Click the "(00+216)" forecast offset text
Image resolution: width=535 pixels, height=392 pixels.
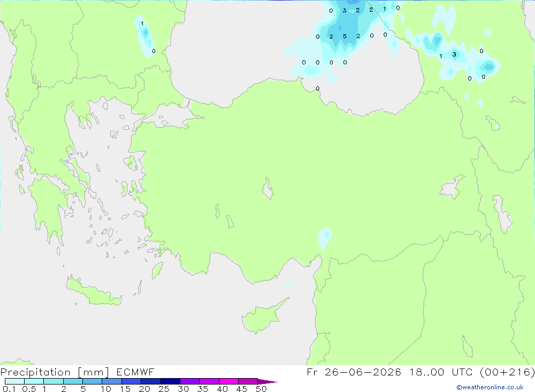[x=507, y=372]
